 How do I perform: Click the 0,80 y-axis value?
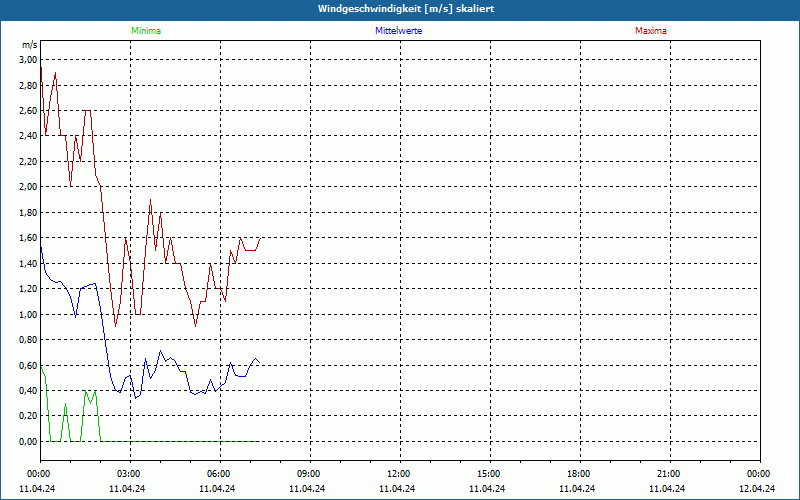coord(28,340)
